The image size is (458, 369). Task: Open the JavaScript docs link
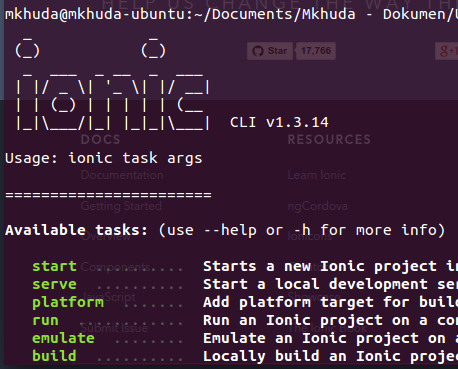pos(108,297)
